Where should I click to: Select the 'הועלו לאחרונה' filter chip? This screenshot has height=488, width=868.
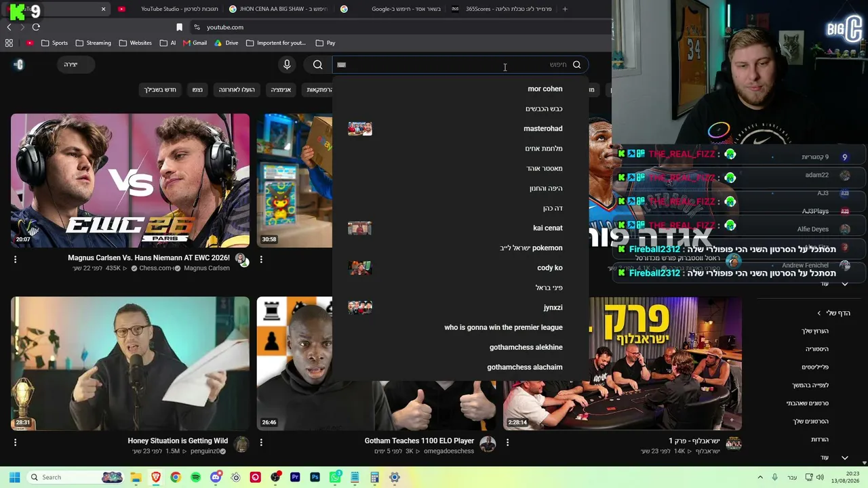click(237, 89)
